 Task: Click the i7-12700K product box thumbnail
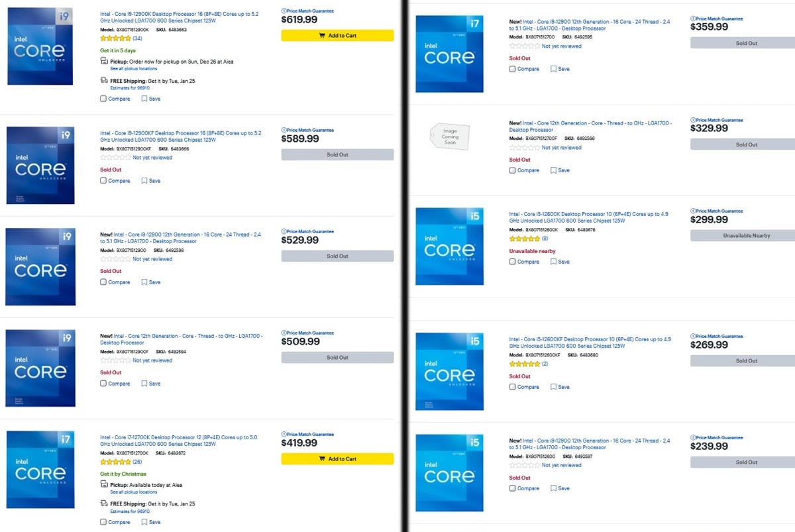[40, 470]
